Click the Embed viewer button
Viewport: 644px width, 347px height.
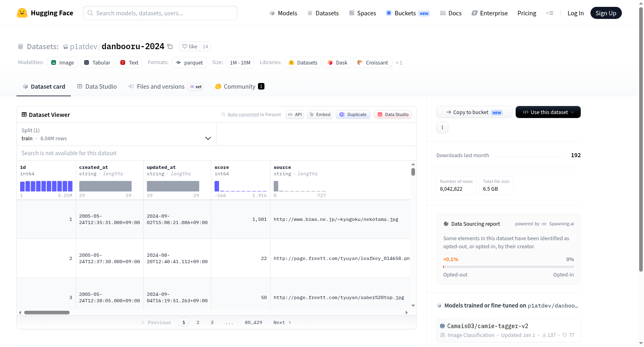[x=320, y=114]
